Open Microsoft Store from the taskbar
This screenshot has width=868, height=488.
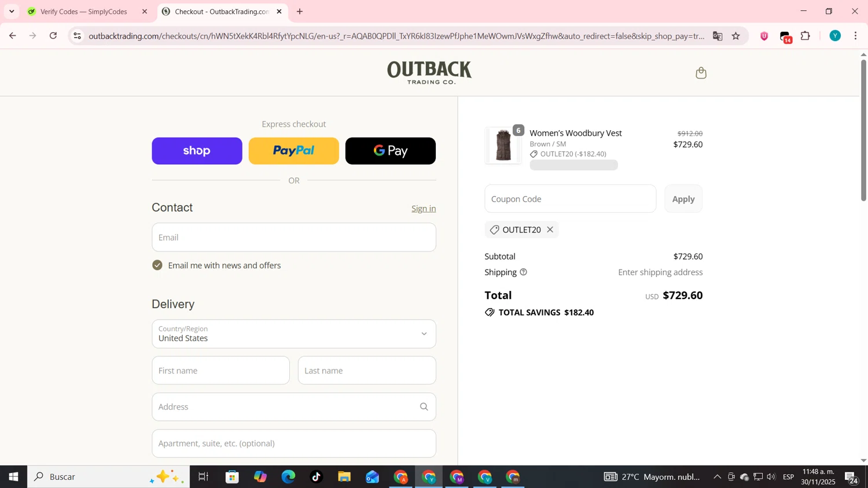[x=233, y=477]
